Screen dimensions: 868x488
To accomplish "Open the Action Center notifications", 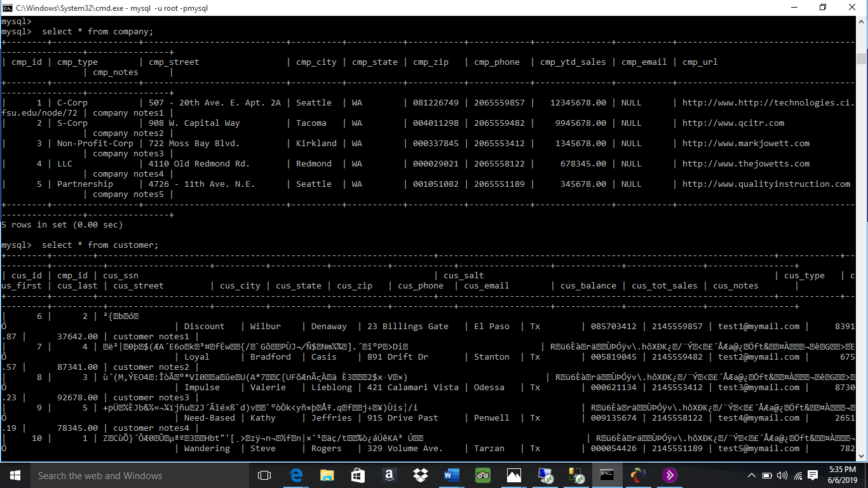I will pos(813,475).
